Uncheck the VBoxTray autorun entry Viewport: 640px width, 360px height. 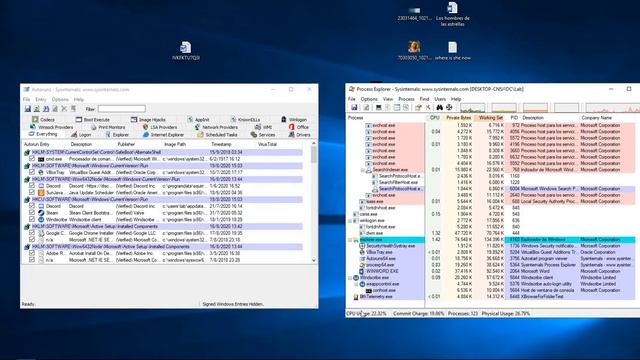[32, 172]
